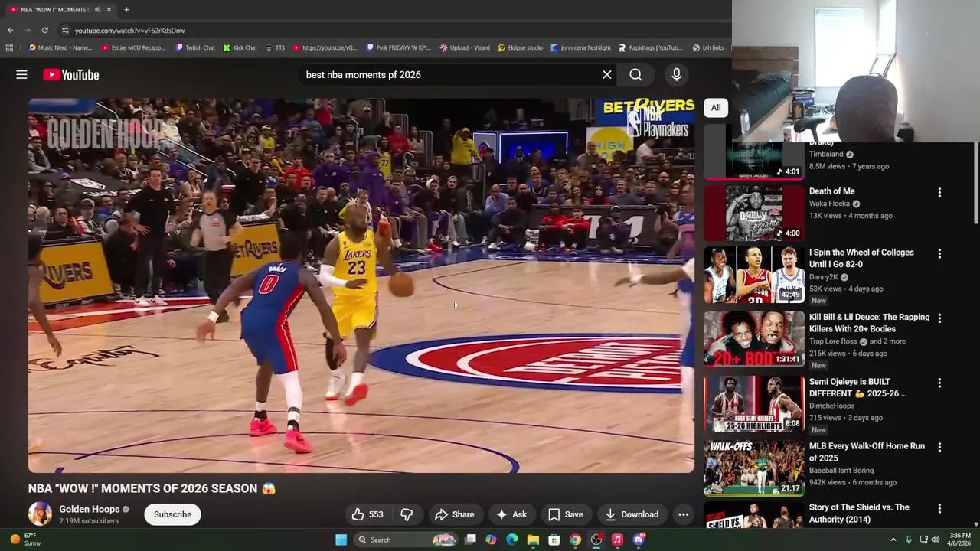980x551 pixels.
Task: Select the All filter chip
Action: point(715,107)
